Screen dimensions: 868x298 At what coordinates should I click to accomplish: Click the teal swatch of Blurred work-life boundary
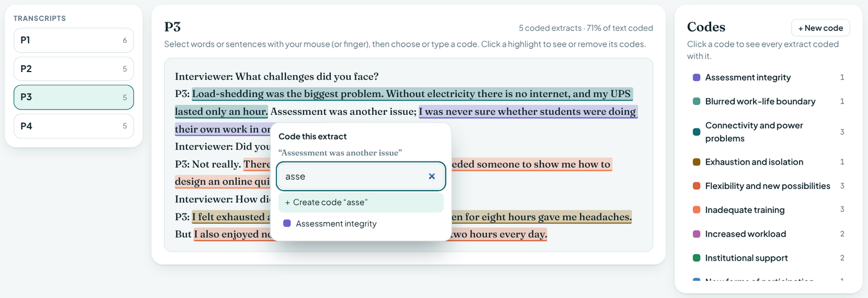point(697,101)
